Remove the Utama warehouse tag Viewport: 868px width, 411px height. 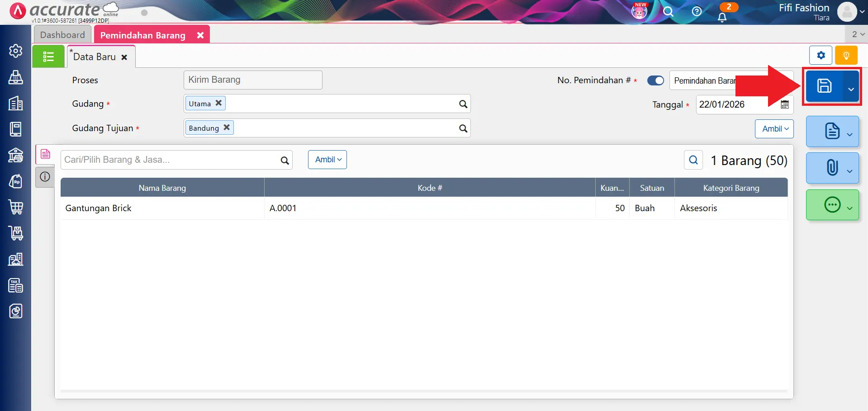point(218,103)
